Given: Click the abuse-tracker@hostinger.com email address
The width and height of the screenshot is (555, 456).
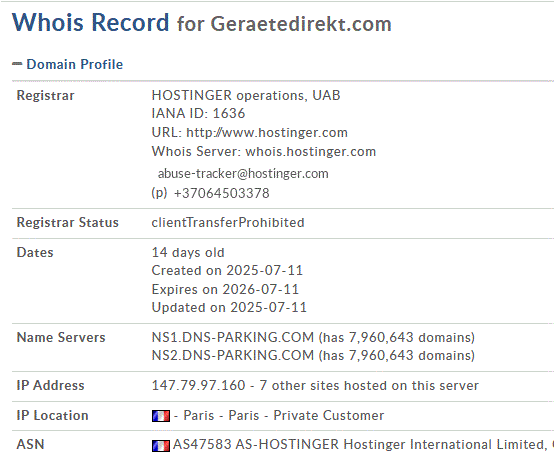Looking at the screenshot, I should [243, 173].
